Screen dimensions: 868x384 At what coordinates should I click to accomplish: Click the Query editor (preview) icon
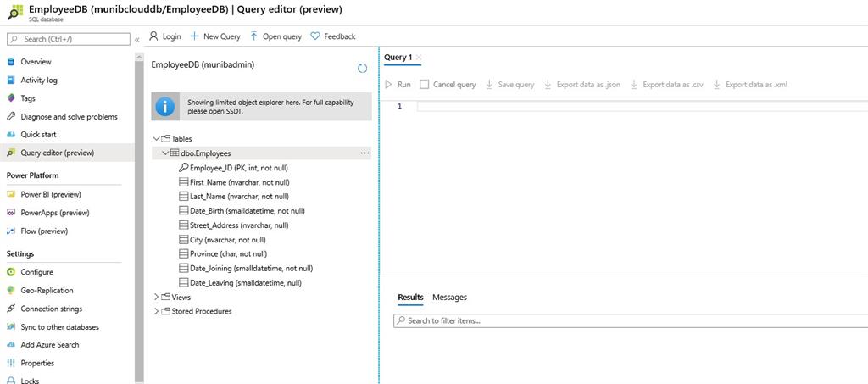tap(10, 153)
